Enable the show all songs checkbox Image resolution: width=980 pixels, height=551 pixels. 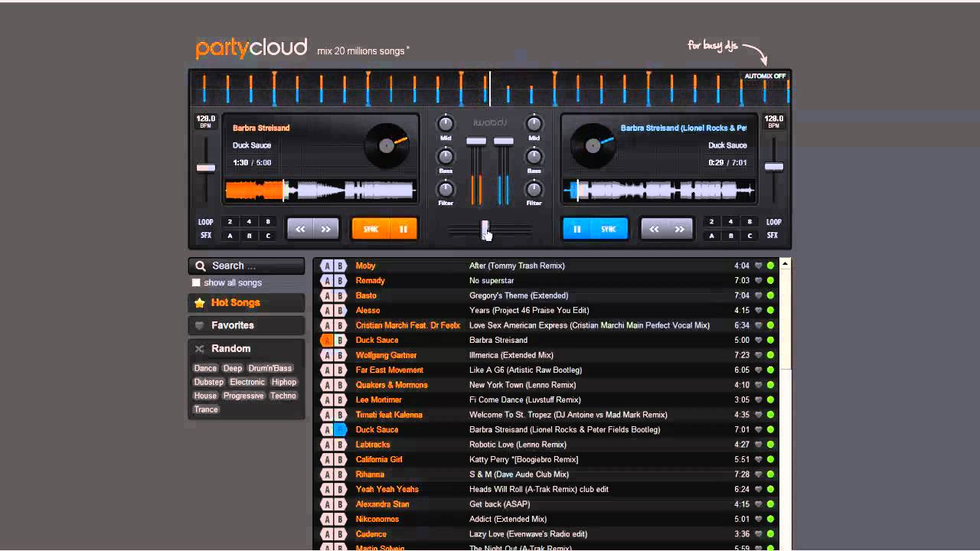tap(196, 283)
